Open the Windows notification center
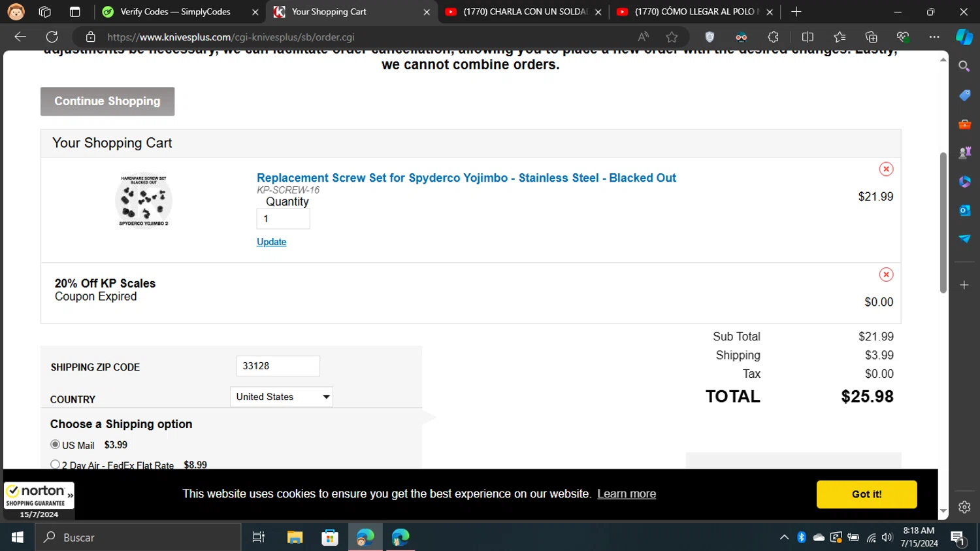 click(x=958, y=538)
